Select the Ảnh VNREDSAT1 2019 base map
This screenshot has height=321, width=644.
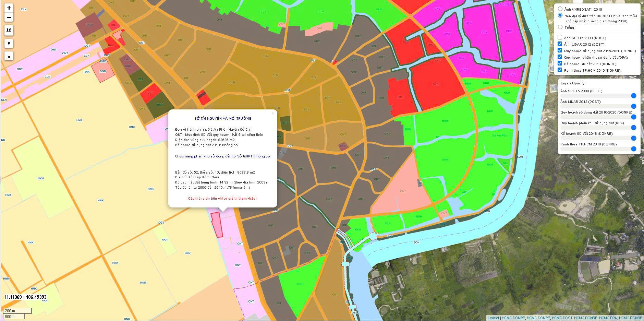pyautogui.click(x=560, y=9)
